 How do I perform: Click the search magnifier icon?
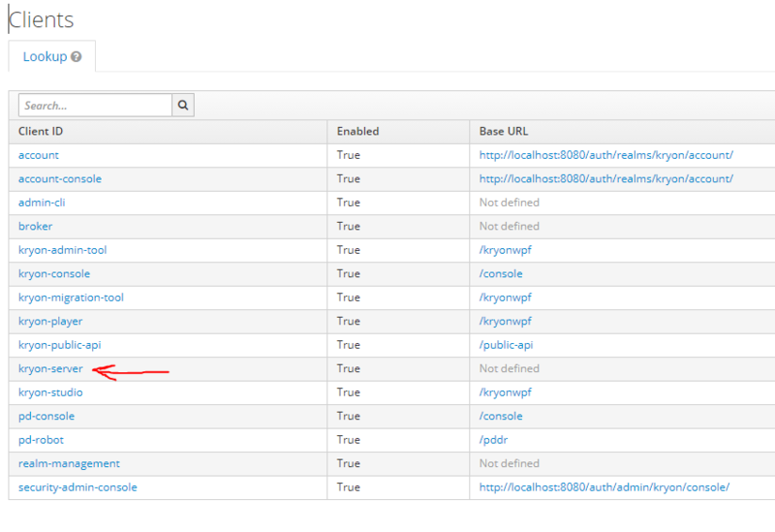coord(183,105)
